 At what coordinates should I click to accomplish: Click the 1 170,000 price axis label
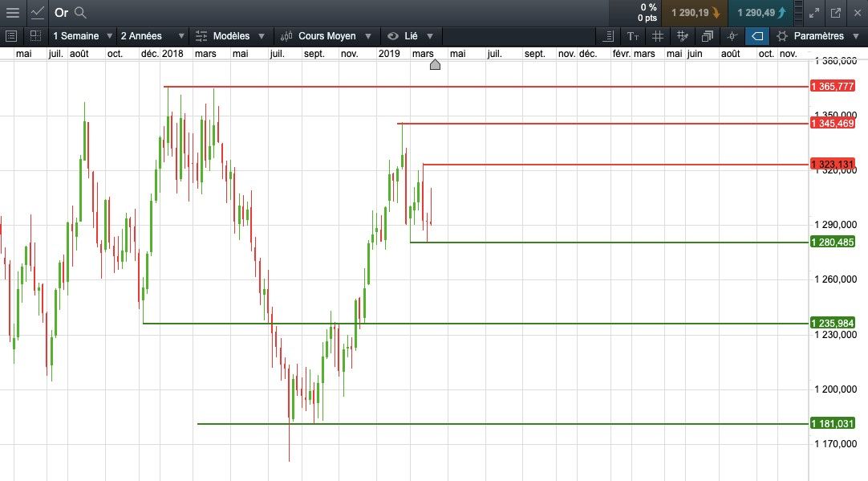[836, 444]
